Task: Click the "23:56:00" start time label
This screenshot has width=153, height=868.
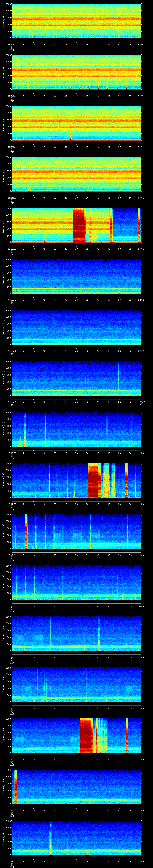Action: [12, 249]
